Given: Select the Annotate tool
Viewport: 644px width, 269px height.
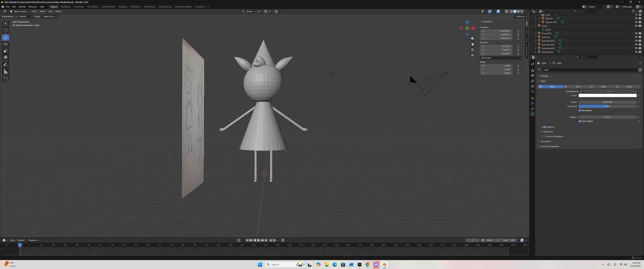Looking at the screenshot, I should tap(6, 64).
